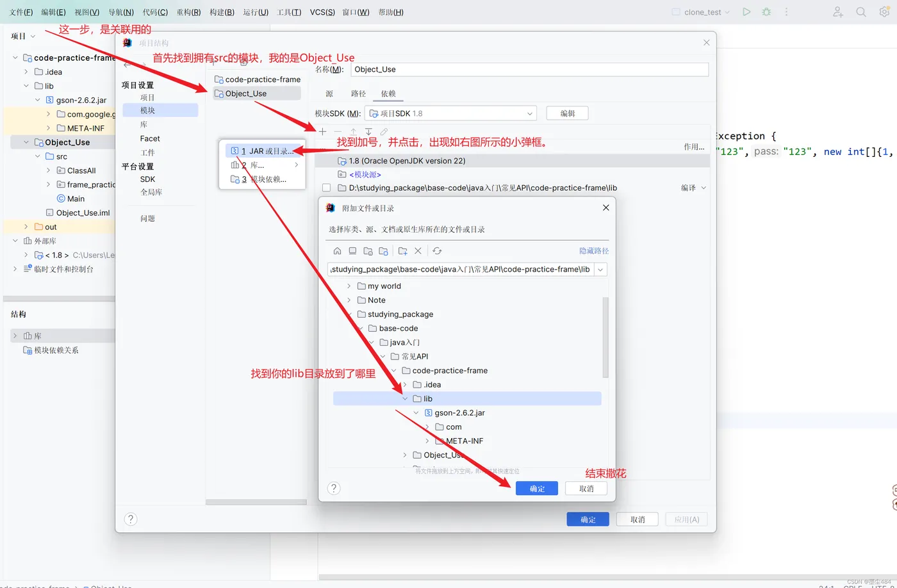The width and height of the screenshot is (897, 588).
Task: Open the vertical three-dot more actions menu
Action: tap(786, 12)
